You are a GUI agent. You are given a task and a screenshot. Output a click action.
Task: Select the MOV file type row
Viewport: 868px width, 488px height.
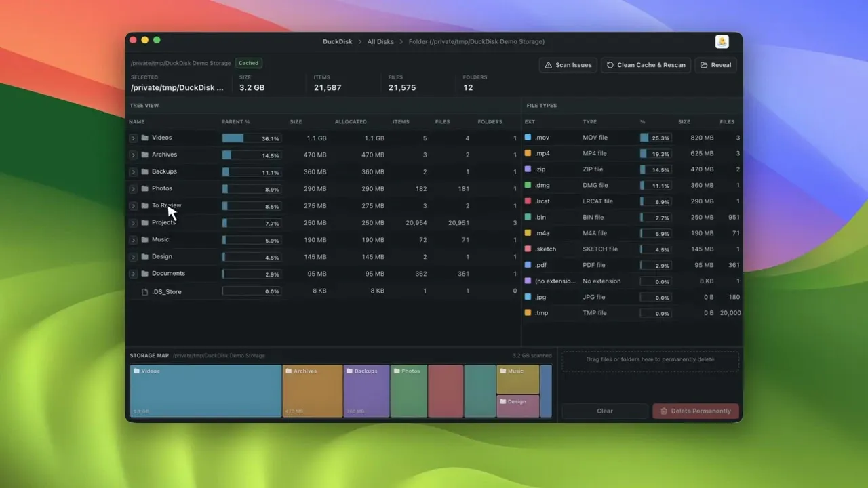pyautogui.click(x=632, y=138)
